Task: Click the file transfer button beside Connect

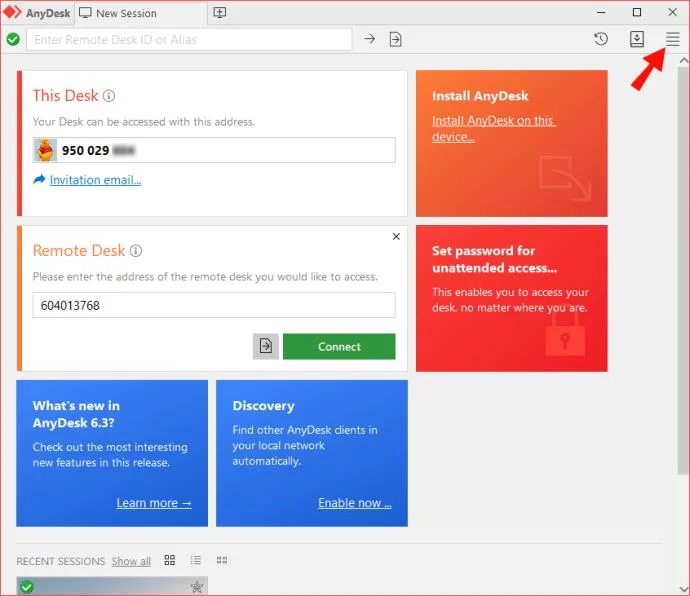Action: click(x=265, y=346)
